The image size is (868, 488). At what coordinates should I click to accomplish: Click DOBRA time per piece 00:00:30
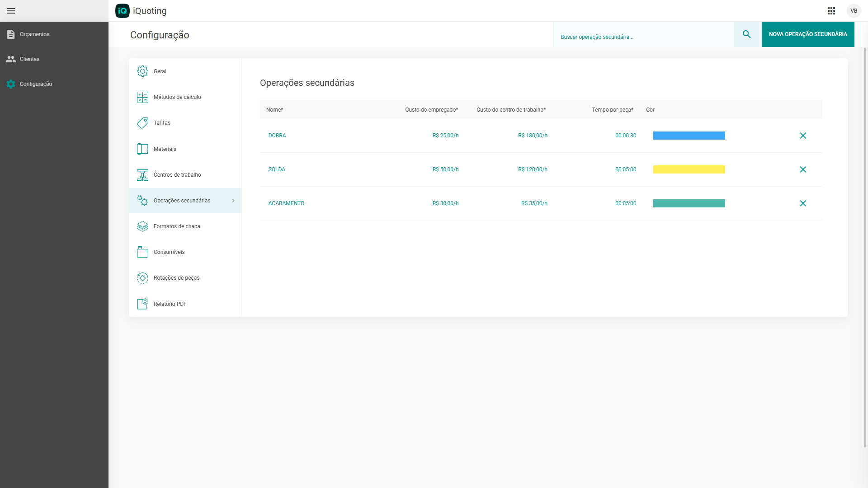[626, 136]
